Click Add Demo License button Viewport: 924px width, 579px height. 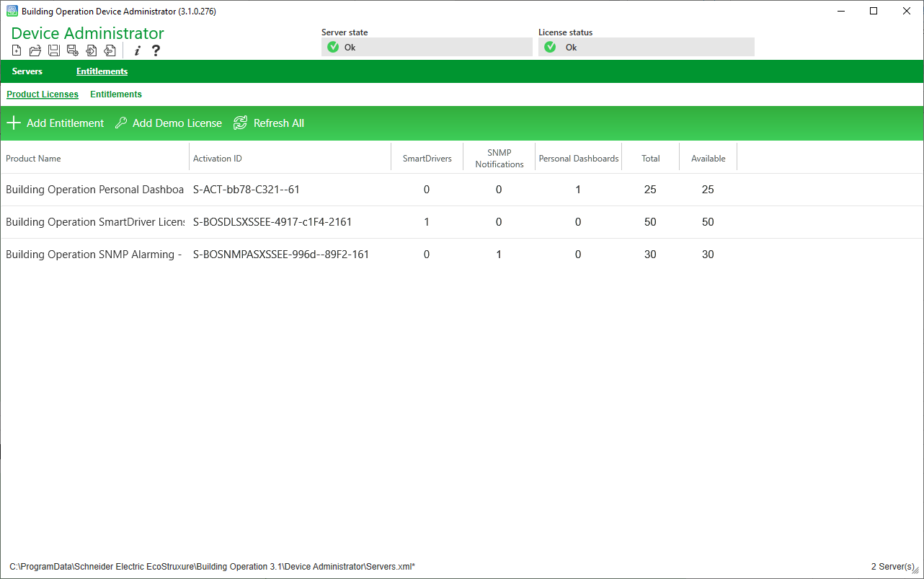pos(169,123)
